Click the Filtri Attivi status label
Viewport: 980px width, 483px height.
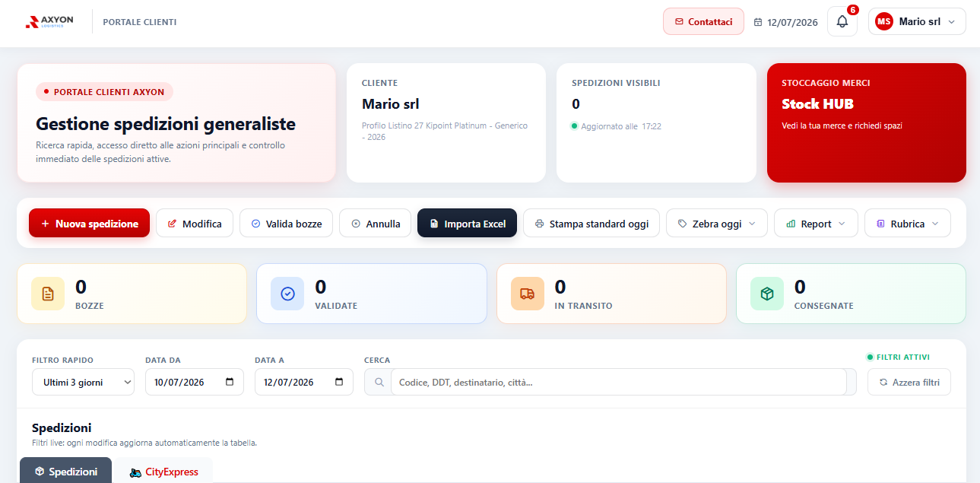[898, 357]
